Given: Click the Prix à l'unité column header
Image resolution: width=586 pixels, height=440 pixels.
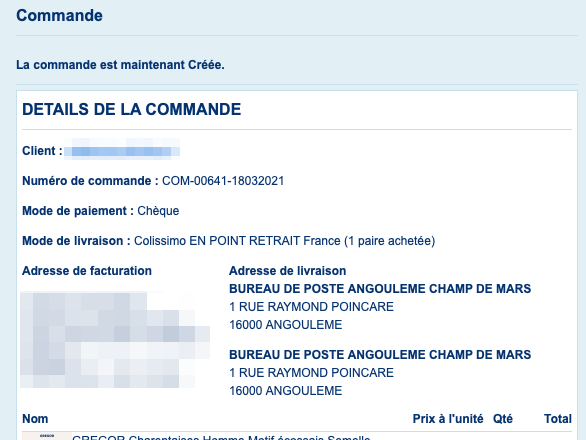Looking at the screenshot, I should tap(448, 419).
